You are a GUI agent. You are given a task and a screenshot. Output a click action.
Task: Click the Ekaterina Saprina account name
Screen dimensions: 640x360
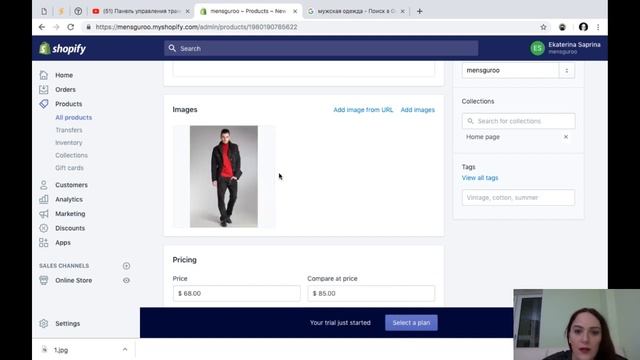574,44
